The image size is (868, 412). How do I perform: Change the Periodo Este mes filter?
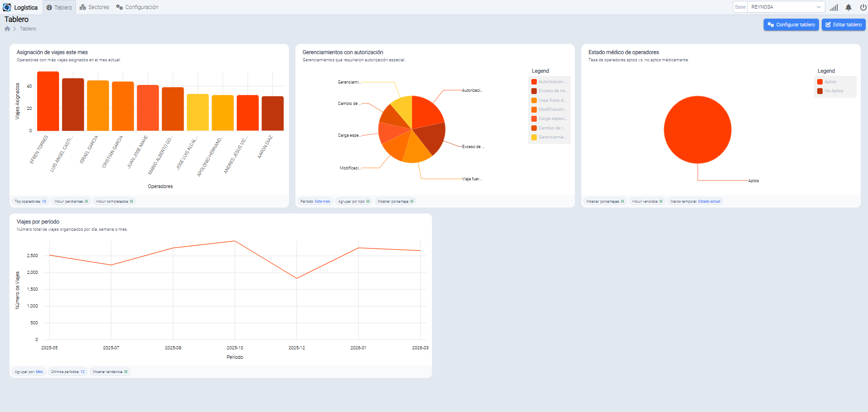click(x=315, y=201)
